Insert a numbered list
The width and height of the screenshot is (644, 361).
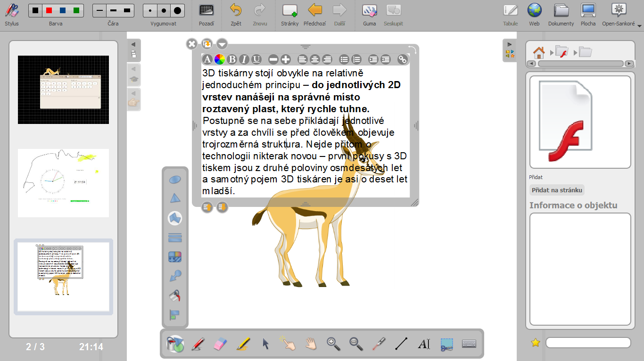(356, 59)
